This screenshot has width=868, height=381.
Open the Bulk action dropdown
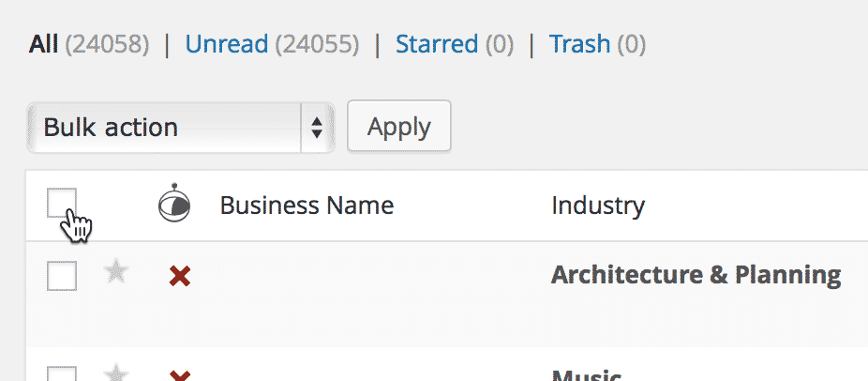tap(181, 128)
